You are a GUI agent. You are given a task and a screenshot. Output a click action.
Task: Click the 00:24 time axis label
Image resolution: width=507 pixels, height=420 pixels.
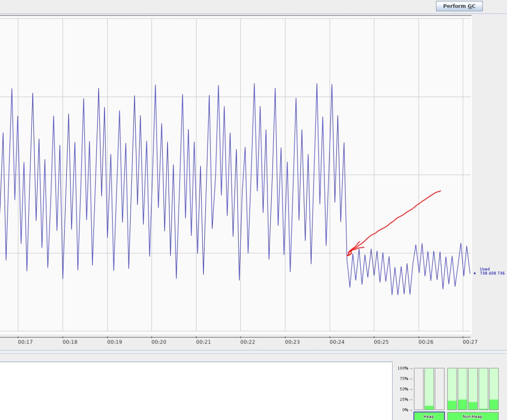point(337,342)
